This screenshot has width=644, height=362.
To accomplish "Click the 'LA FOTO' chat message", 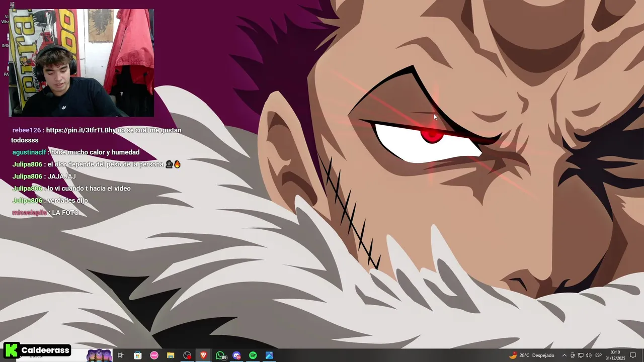I will [x=65, y=213].
